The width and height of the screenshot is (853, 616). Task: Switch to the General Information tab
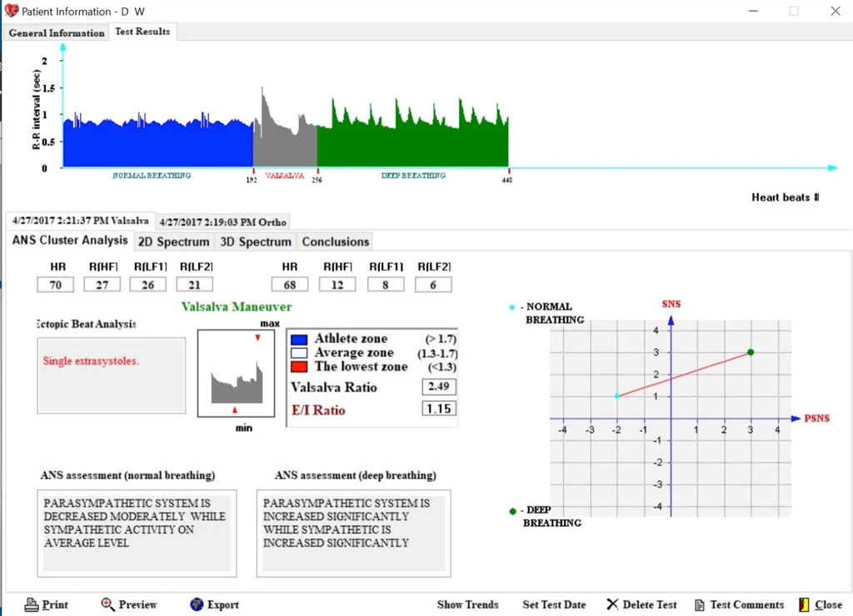point(57,32)
